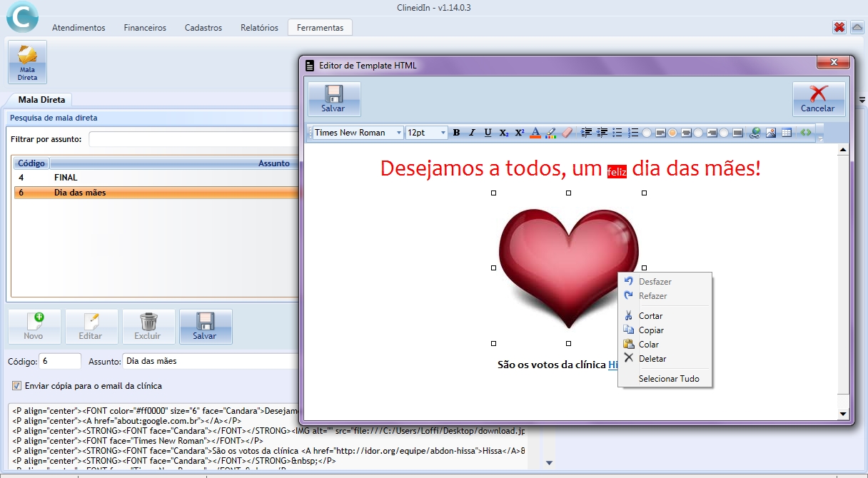Select 'Copiar' in the context menu
868x478 pixels.
(x=653, y=330)
